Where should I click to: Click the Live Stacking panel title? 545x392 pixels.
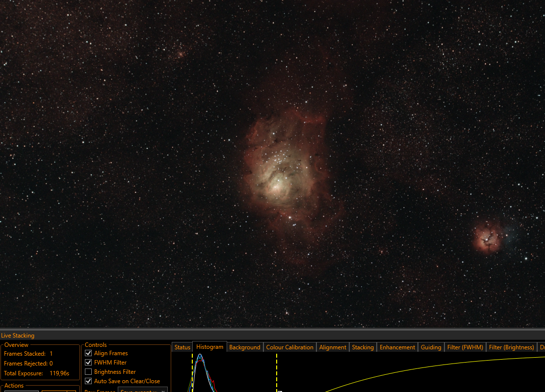pos(18,336)
